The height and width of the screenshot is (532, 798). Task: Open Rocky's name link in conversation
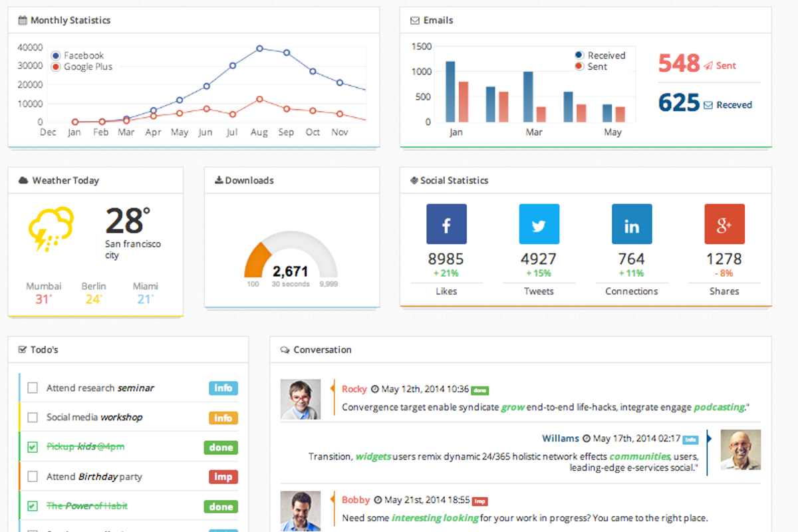[x=354, y=389]
